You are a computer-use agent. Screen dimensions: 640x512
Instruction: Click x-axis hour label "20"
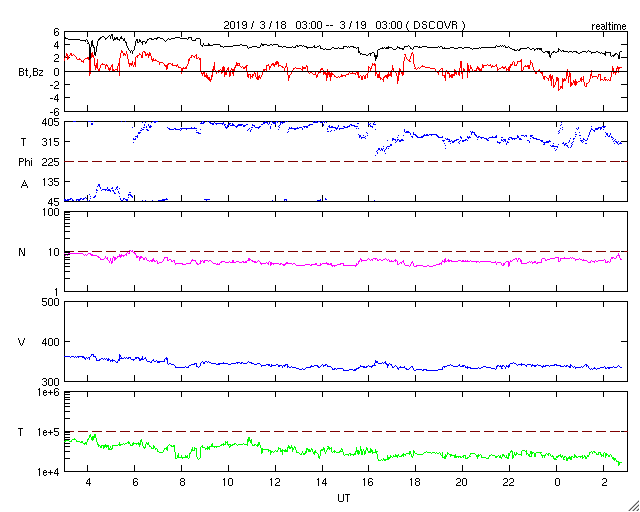[x=462, y=481]
